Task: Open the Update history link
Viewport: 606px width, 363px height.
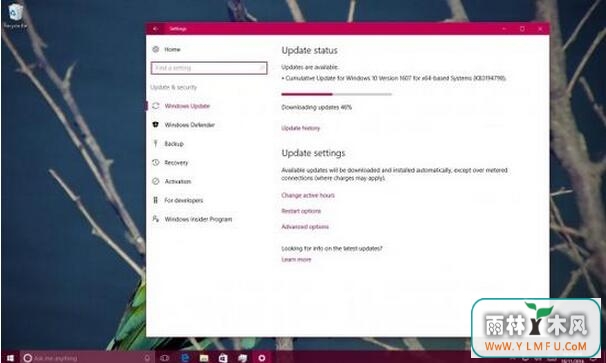Action: click(x=301, y=128)
